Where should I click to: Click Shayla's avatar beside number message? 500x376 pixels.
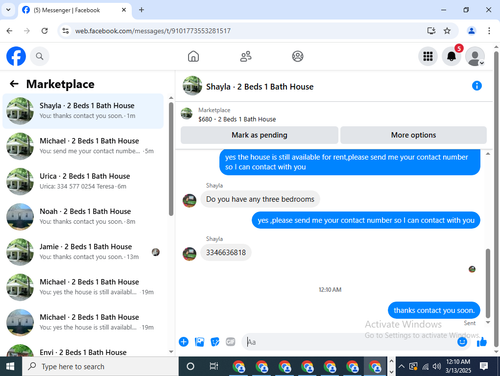[x=189, y=254]
